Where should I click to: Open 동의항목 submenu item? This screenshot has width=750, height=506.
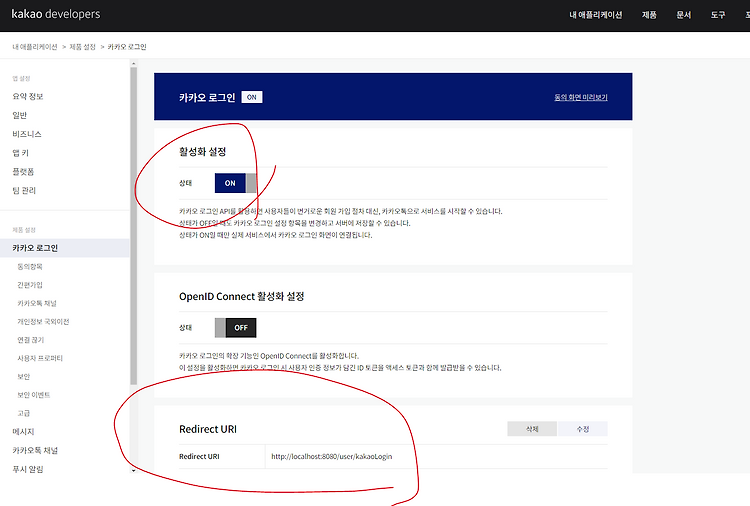(x=30, y=266)
